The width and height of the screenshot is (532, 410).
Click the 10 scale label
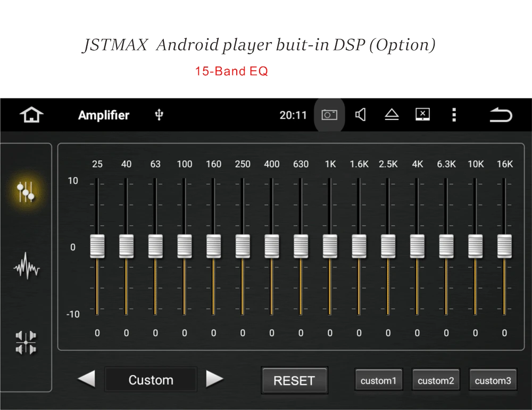click(x=73, y=181)
